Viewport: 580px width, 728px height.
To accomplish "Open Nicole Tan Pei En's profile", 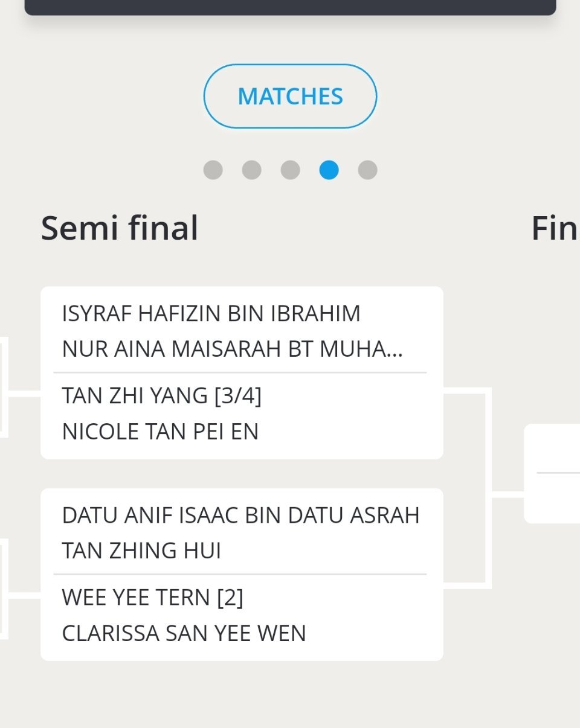I will [x=160, y=432].
